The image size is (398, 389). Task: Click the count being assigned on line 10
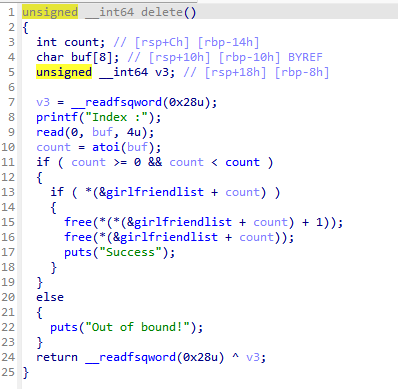(x=53, y=147)
